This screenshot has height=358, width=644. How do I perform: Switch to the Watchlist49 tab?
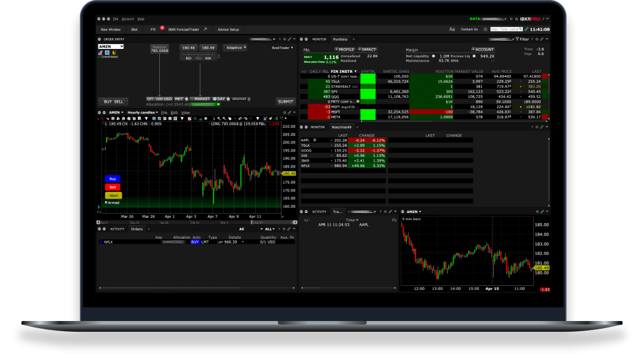pyautogui.click(x=341, y=126)
